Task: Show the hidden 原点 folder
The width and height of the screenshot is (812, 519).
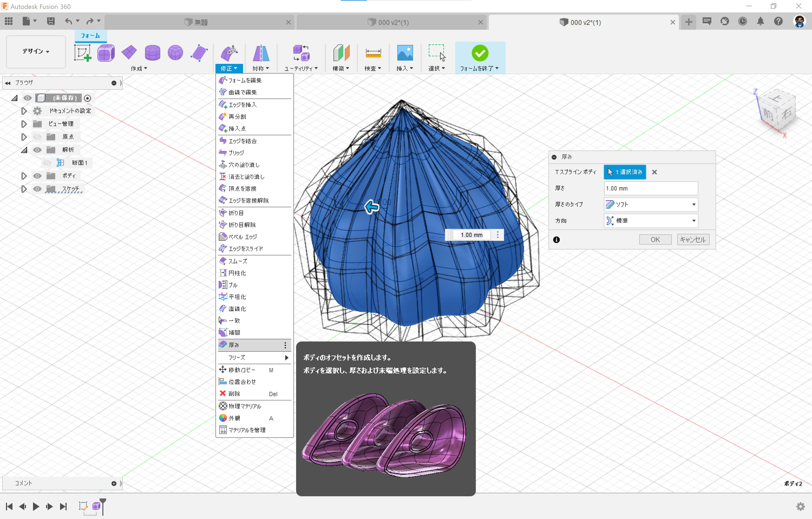Action: click(x=37, y=137)
